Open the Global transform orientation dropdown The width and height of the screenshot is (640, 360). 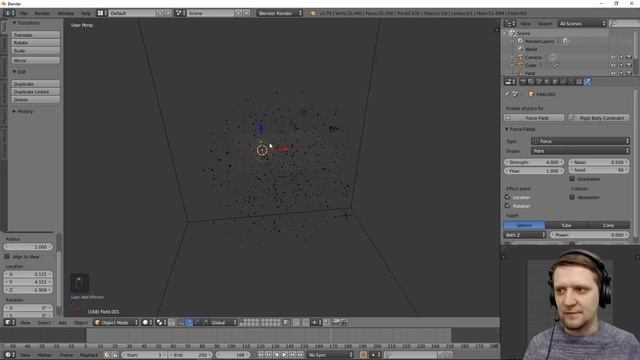click(x=223, y=322)
